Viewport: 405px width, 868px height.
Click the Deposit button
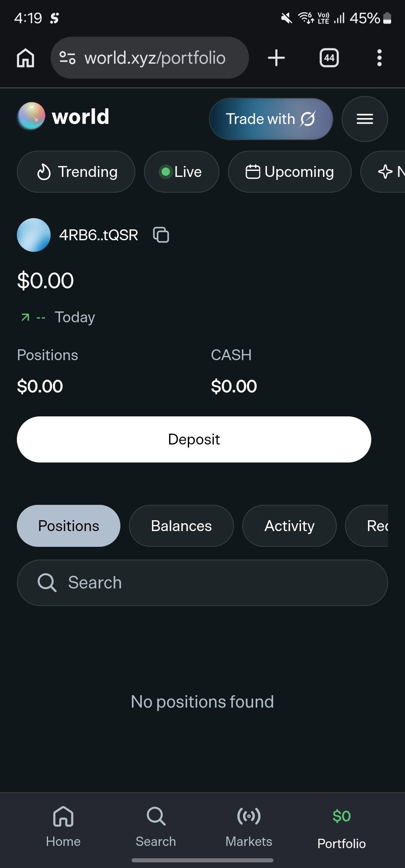click(x=194, y=439)
